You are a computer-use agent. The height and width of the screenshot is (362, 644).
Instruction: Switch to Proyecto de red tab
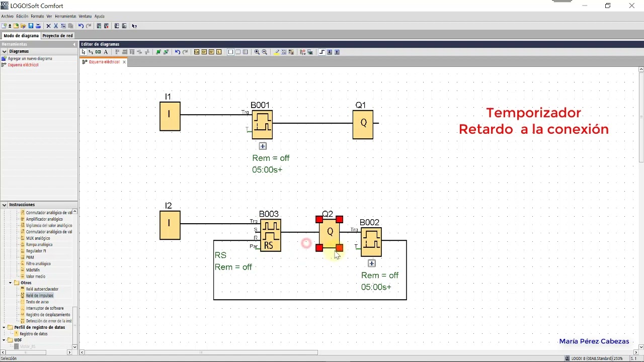coord(57,36)
